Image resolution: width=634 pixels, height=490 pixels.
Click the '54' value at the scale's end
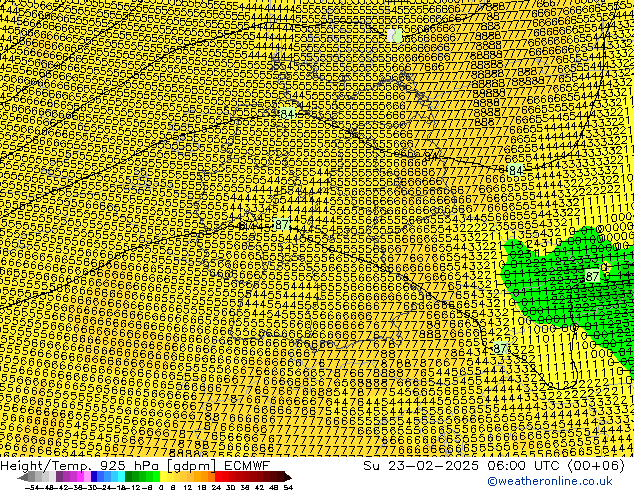pyautogui.click(x=288, y=487)
